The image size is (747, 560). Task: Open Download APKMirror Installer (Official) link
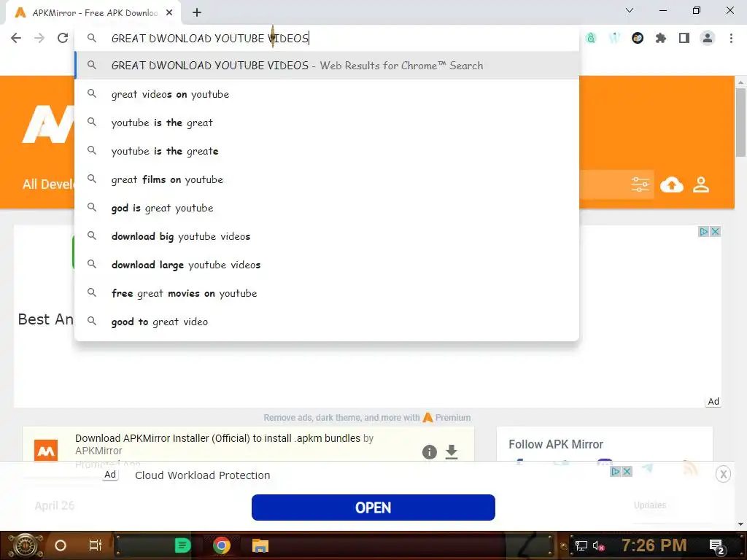(217, 438)
